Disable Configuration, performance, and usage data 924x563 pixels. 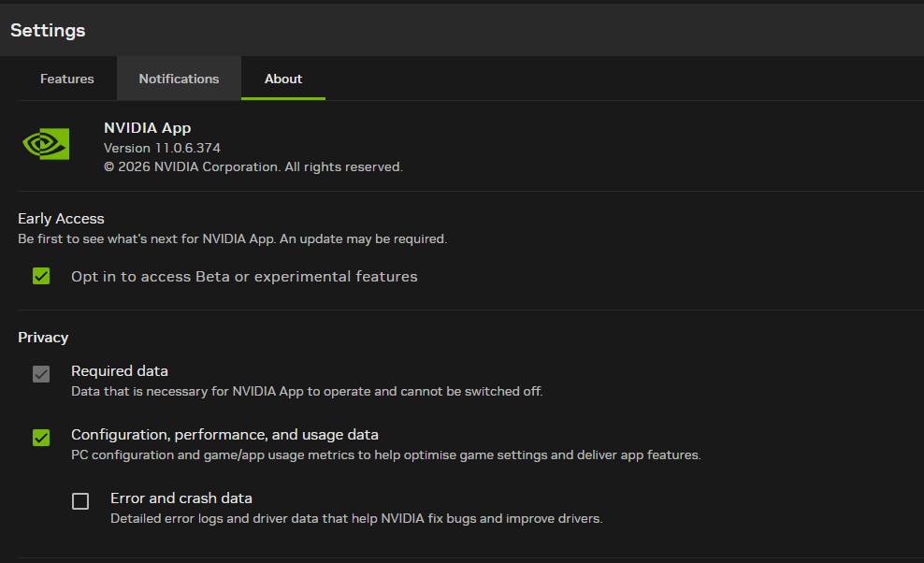(x=41, y=438)
